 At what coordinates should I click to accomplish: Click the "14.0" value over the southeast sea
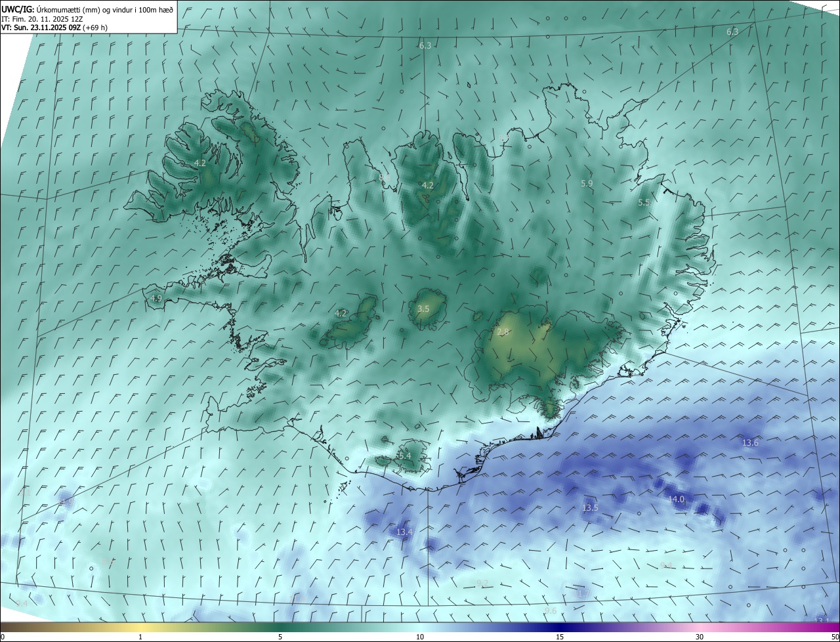click(x=676, y=500)
